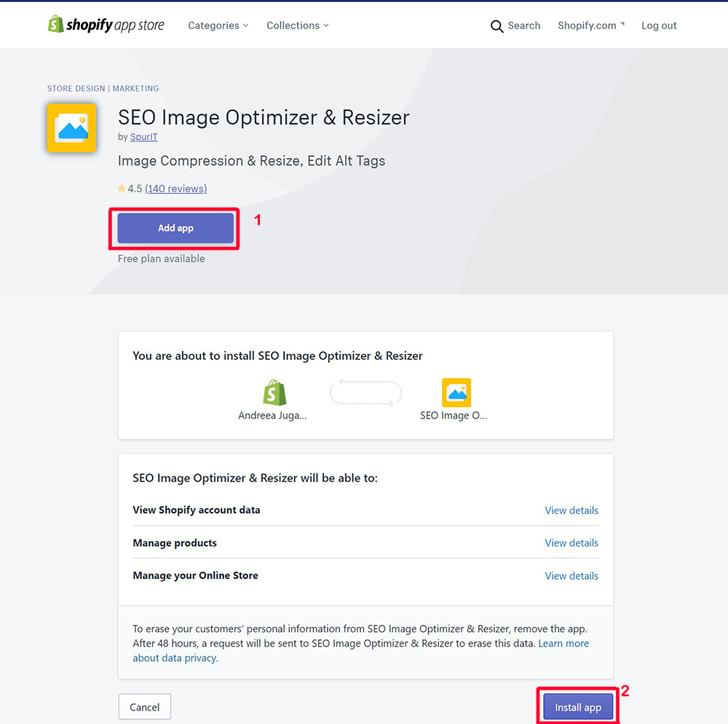View details for Manage products
The image size is (728, 724).
pos(571,543)
